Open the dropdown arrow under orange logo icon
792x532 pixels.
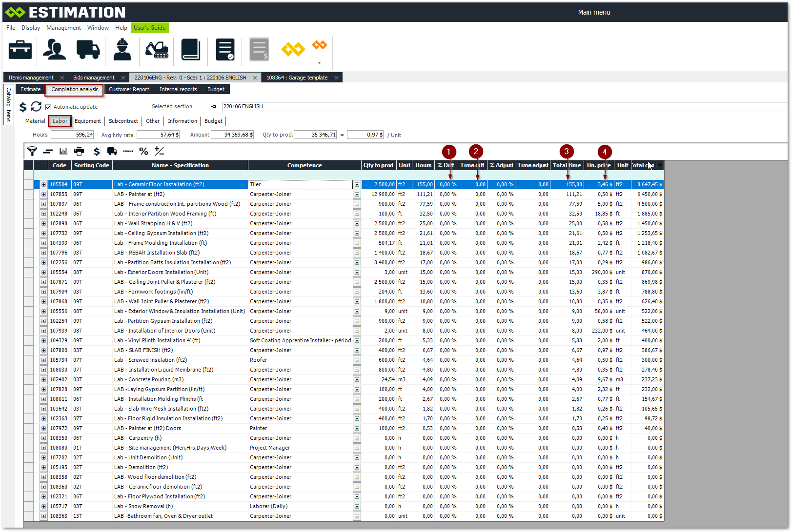click(319, 63)
